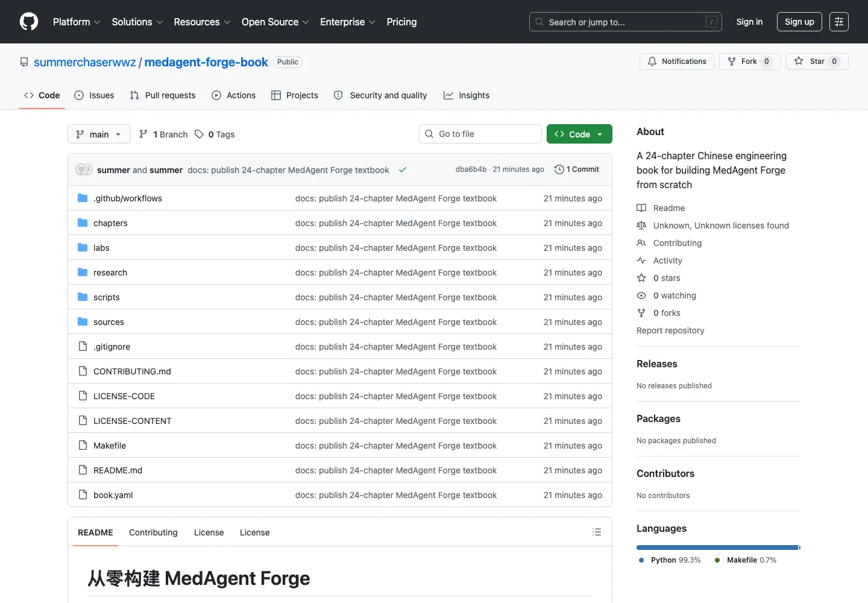The width and height of the screenshot is (868, 603).
Task: Open the Actions tab
Action: point(234,95)
